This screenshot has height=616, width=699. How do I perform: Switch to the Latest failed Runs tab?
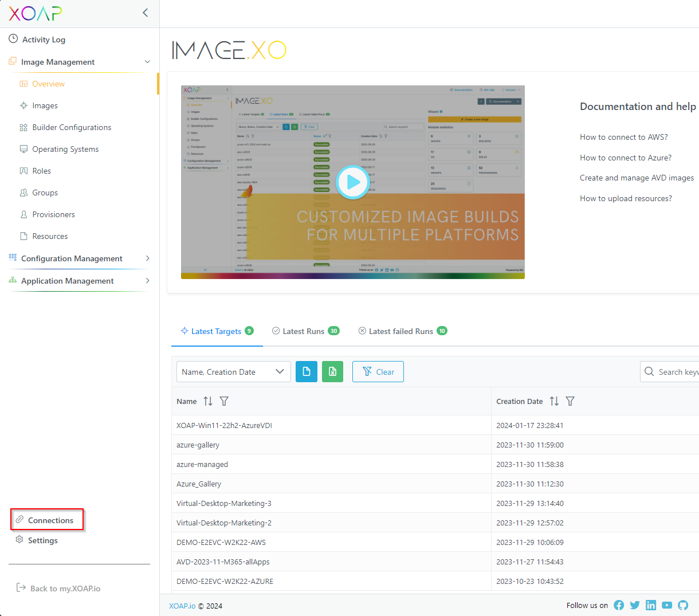tap(401, 331)
